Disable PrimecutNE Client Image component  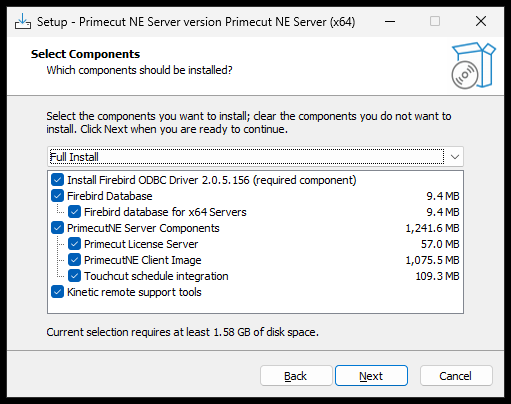(74, 260)
